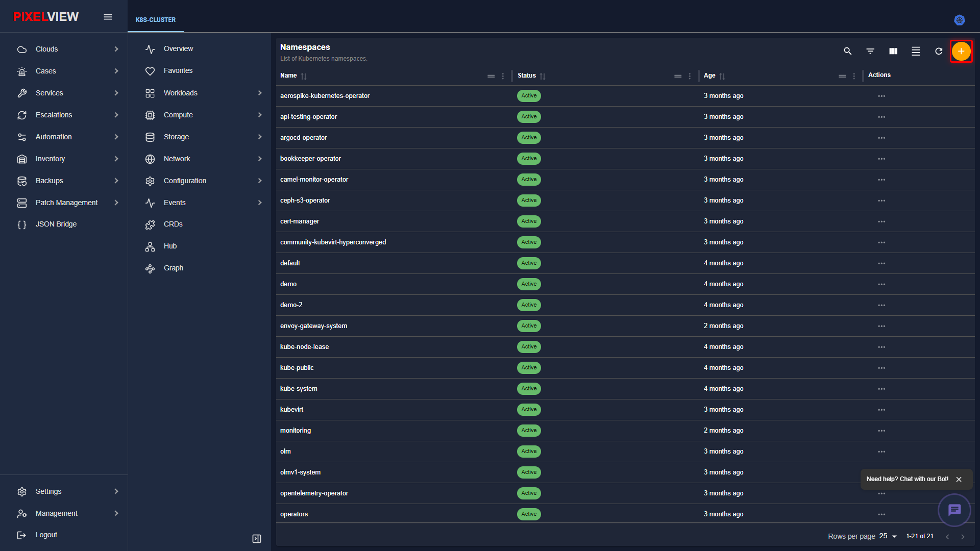
Task: Refresh the namespaces list
Action: pos(938,51)
